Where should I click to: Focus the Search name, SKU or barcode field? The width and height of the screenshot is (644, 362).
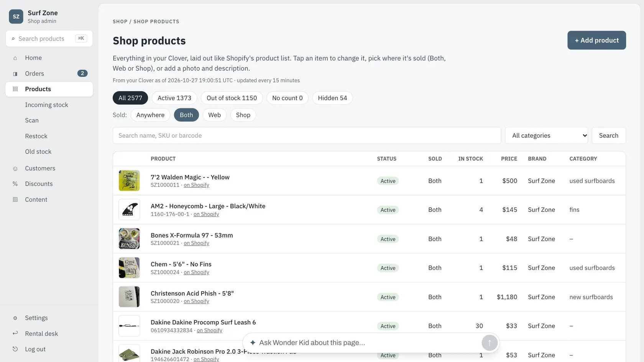click(x=307, y=136)
